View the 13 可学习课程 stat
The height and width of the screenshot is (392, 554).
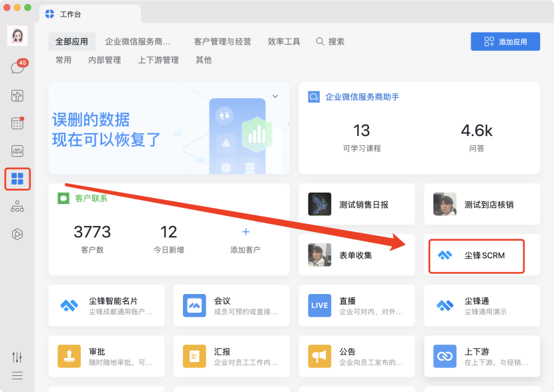click(x=362, y=138)
